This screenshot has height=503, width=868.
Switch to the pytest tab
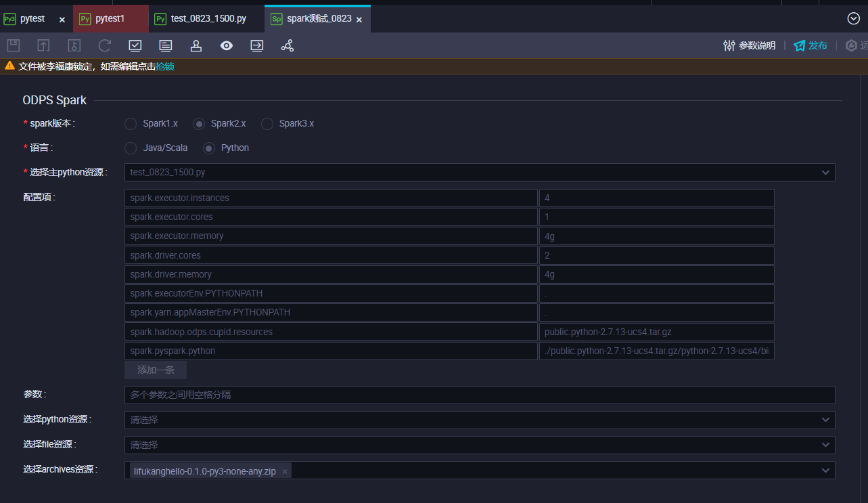coord(32,19)
